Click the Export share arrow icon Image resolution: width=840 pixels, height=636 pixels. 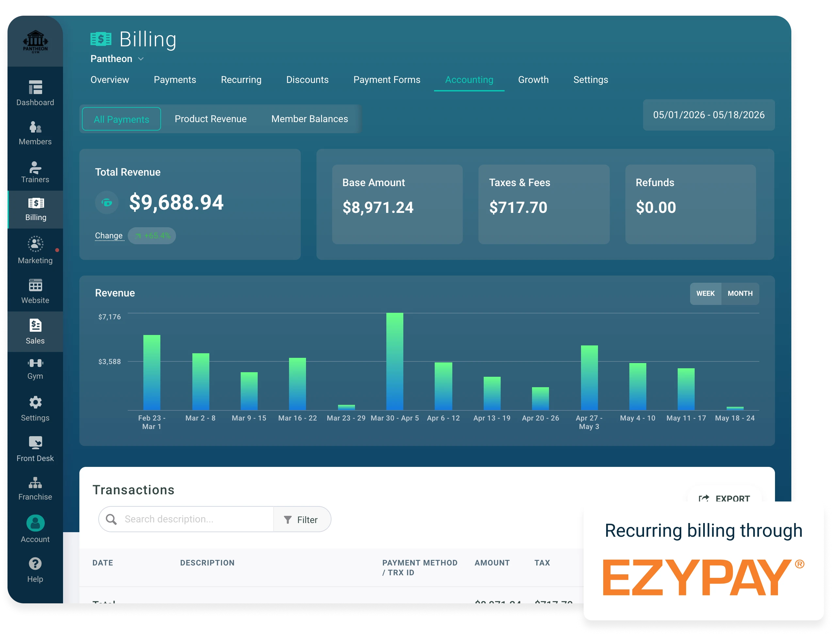[x=704, y=499]
